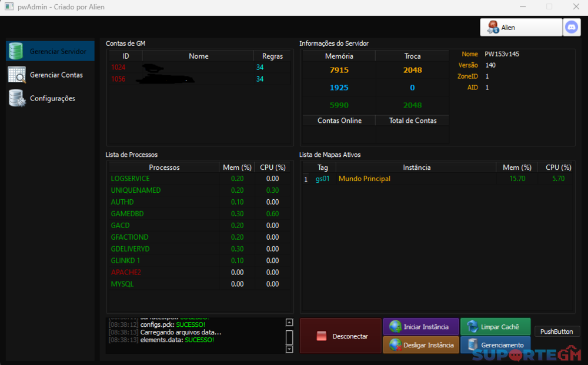Sort processes by Mem (%) column header
Screen dimensions: 588x365
coord(237,168)
